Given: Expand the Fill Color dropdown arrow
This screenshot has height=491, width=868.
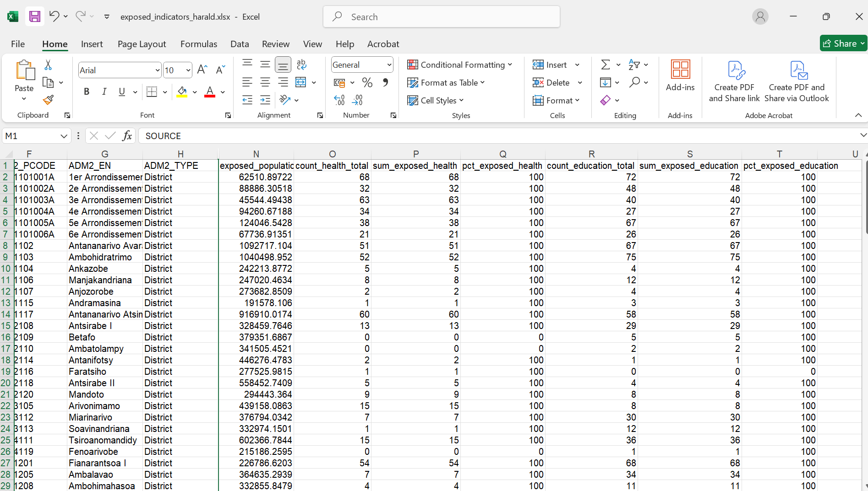Looking at the screenshot, I should click(x=195, y=92).
